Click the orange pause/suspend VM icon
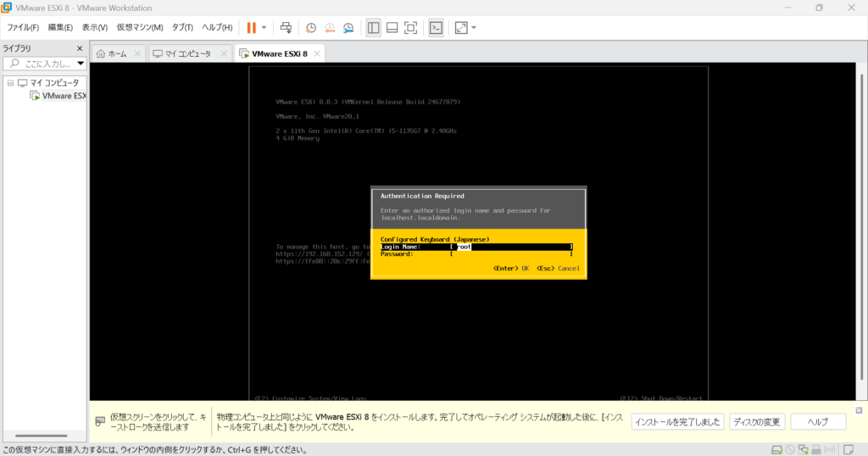 (x=251, y=28)
